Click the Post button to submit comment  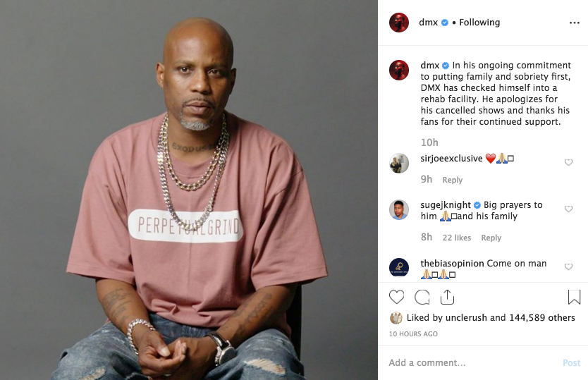pos(571,363)
